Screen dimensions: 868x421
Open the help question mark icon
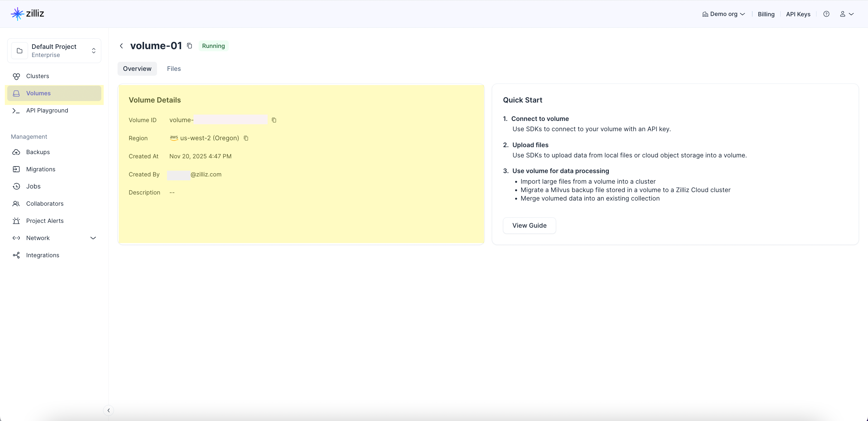(826, 14)
